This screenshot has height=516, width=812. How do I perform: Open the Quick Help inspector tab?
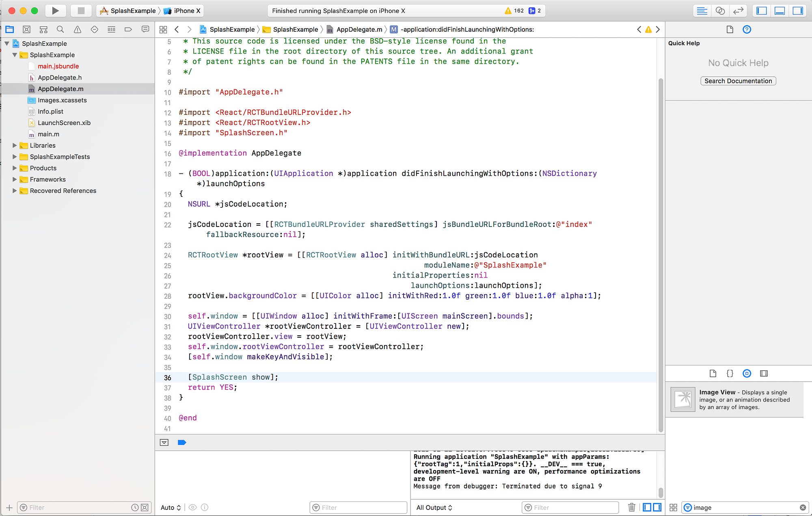point(747,29)
